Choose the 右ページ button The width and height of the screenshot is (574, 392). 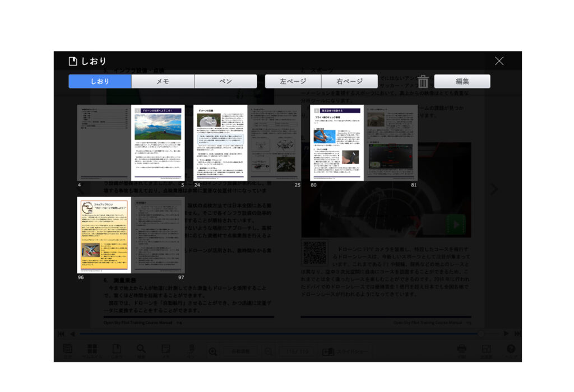coord(350,82)
